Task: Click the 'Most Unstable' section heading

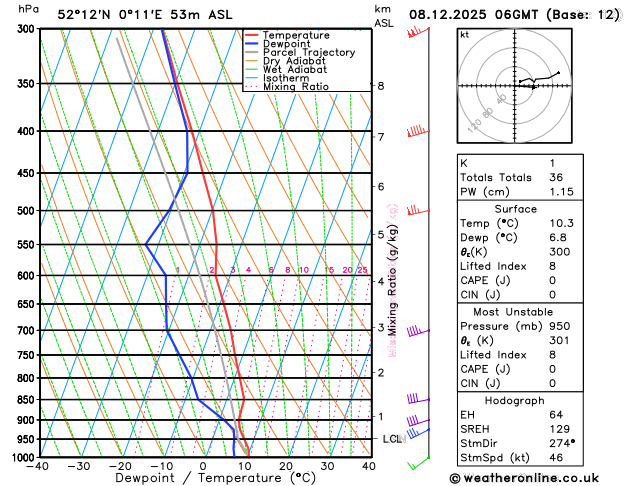Action: tap(513, 312)
